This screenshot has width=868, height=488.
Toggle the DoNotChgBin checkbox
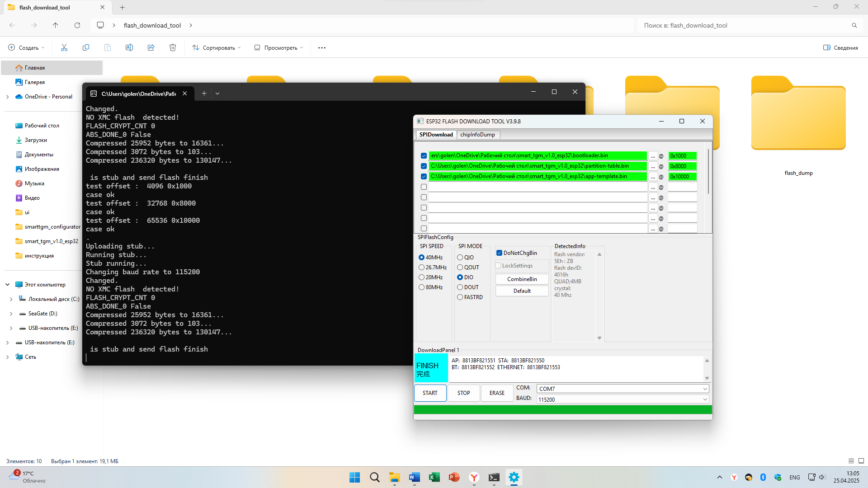pos(500,253)
